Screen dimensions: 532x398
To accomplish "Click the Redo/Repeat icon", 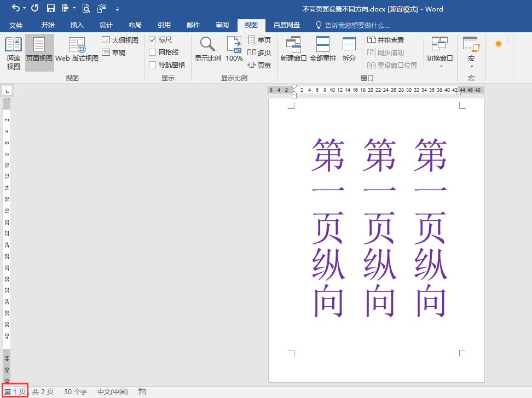I will pos(34,8).
